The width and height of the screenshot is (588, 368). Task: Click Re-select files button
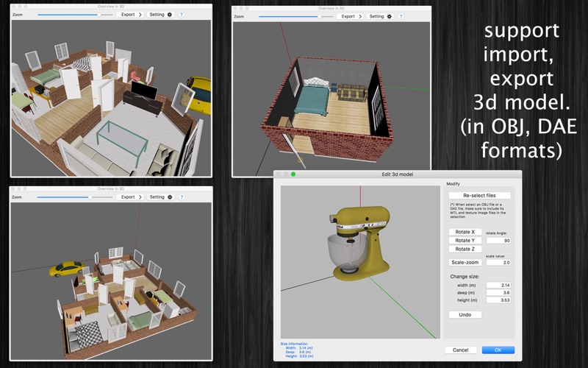480,196
